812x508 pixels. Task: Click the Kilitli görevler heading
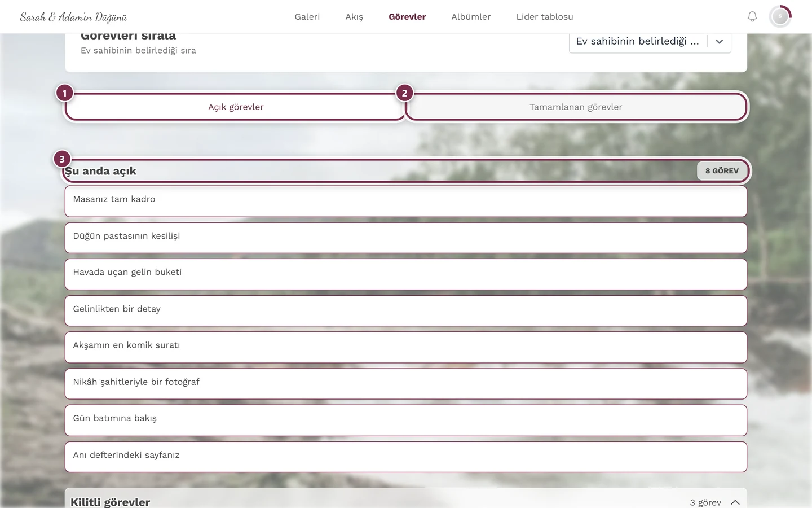(111, 502)
